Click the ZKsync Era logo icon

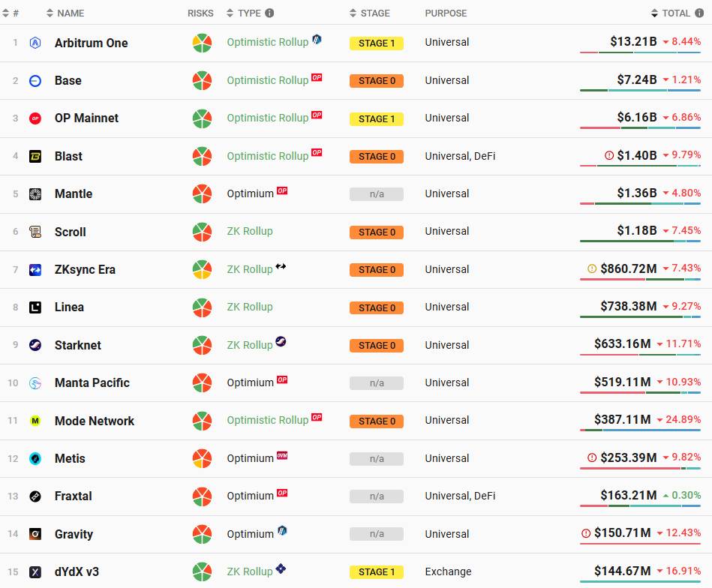pos(35,270)
